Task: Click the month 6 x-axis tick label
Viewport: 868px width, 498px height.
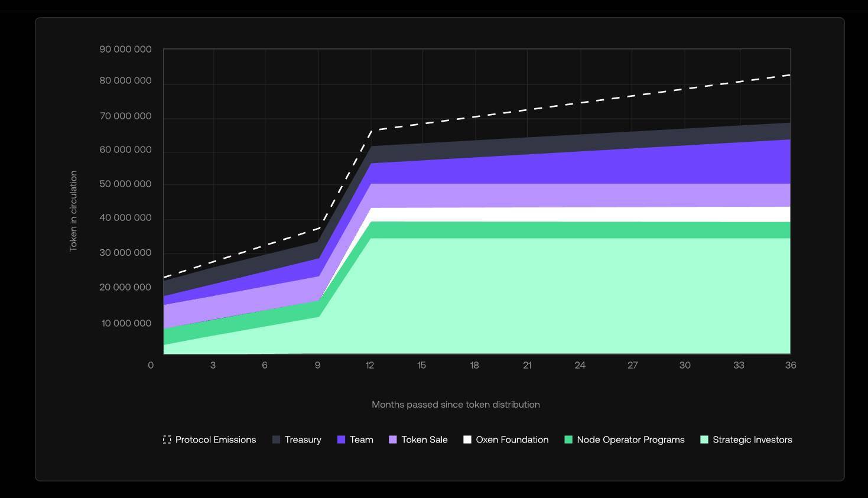Action: (265, 365)
